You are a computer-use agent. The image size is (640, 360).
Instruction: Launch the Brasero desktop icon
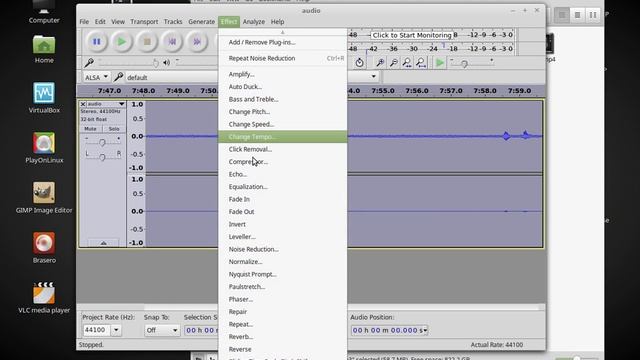pos(44,248)
